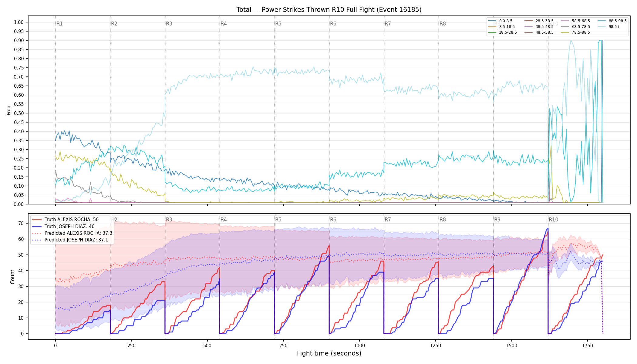Click the '0.75' tick on the Prob axis

click(19, 68)
